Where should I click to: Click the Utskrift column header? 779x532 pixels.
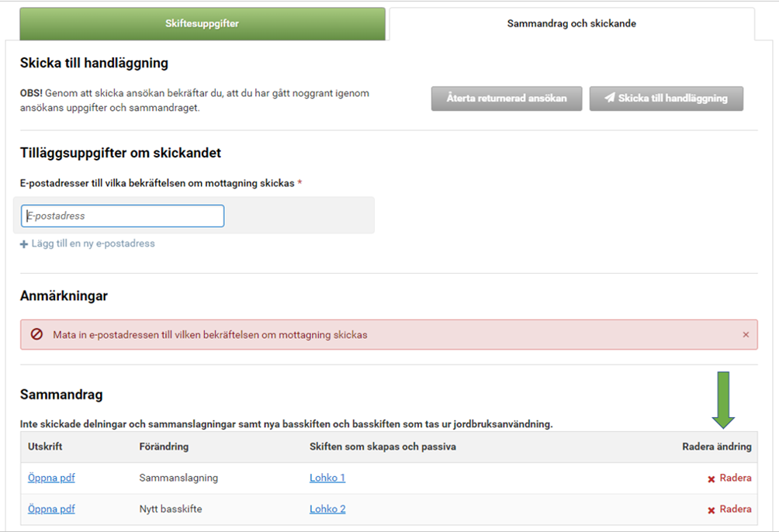[43, 447]
